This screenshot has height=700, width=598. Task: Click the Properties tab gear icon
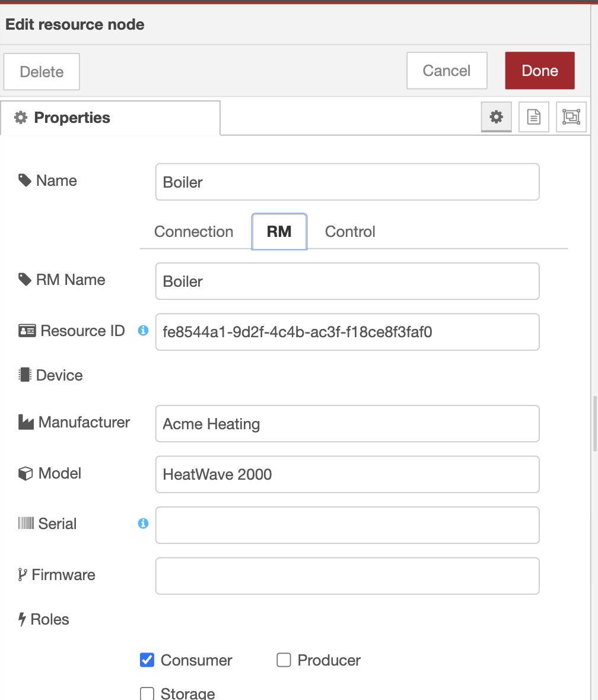[21, 118]
